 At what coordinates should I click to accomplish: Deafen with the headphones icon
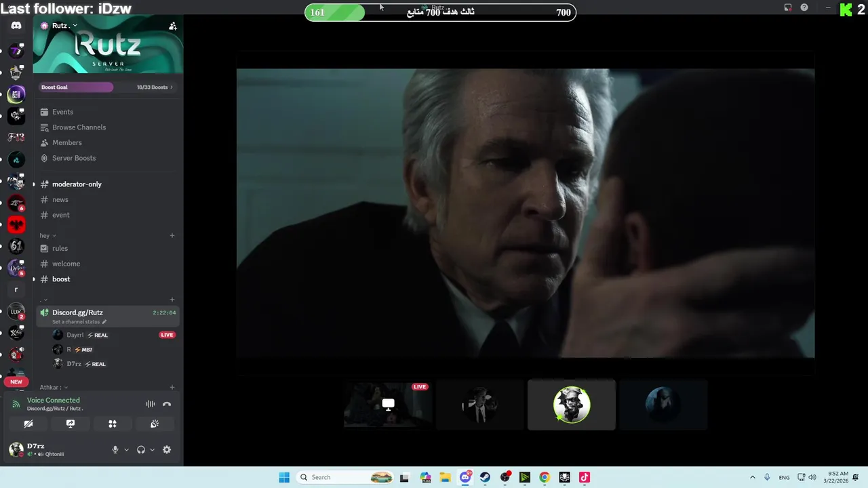pos(141,450)
